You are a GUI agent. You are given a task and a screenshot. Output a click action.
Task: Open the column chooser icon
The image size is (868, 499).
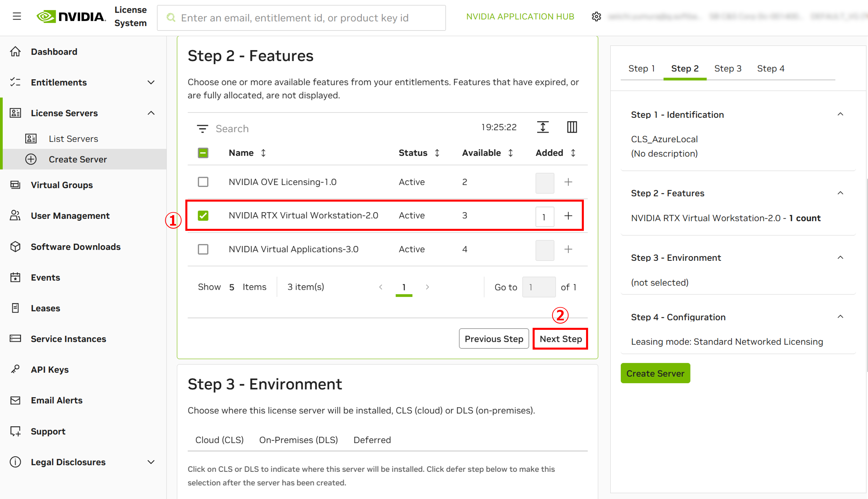coord(572,127)
